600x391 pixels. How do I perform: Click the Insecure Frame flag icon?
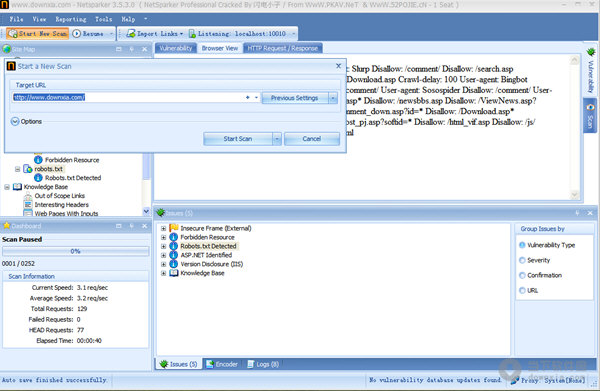(174, 228)
